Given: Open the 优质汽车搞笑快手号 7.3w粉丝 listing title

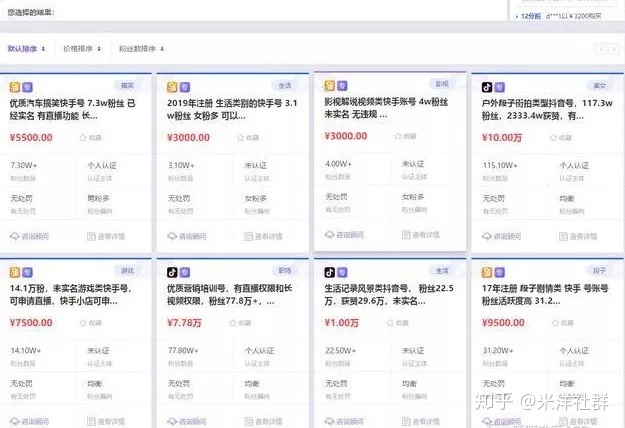Looking at the screenshot, I should tap(73, 110).
